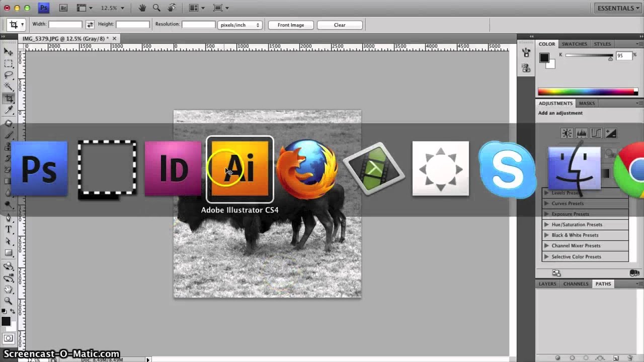Select the Hand tool in toolbox
Viewport: 644px width, 362px height.
coord(9,289)
